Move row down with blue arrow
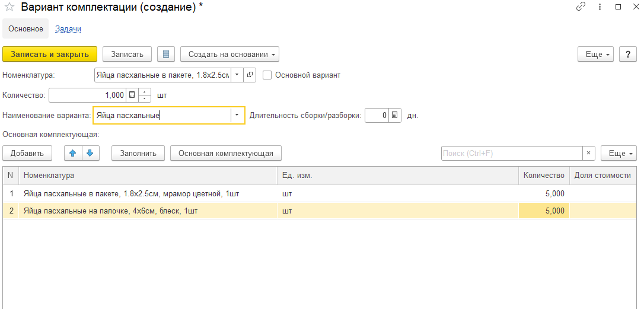This screenshot has width=644, height=309. tap(90, 153)
